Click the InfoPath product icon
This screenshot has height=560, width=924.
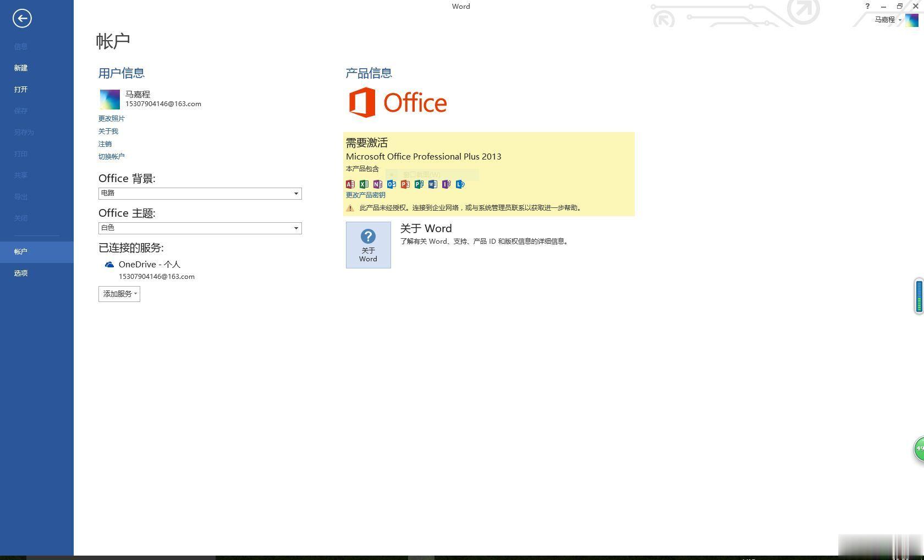[447, 184]
